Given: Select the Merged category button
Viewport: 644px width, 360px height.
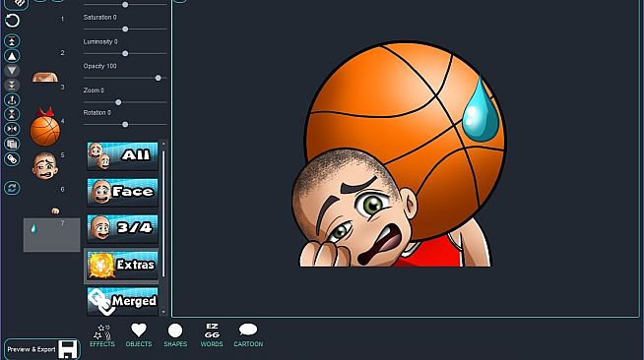Looking at the screenshot, I should (122, 301).
